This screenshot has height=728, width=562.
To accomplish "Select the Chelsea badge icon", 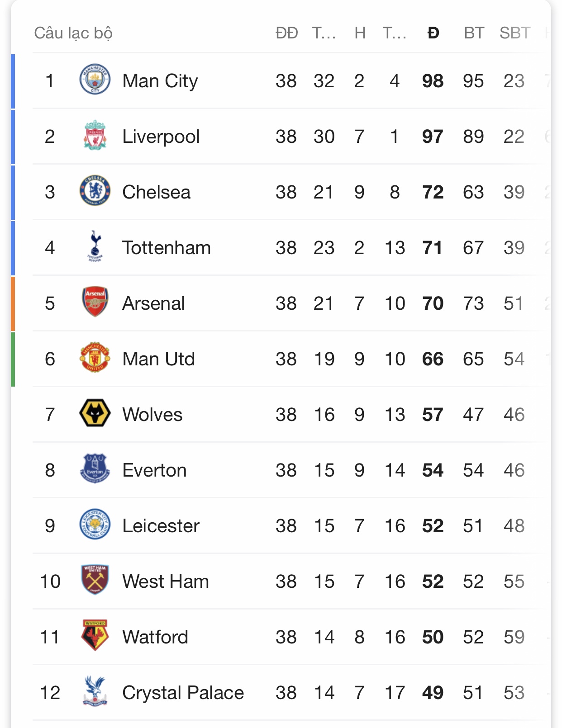I will click(x=95, y=191).
